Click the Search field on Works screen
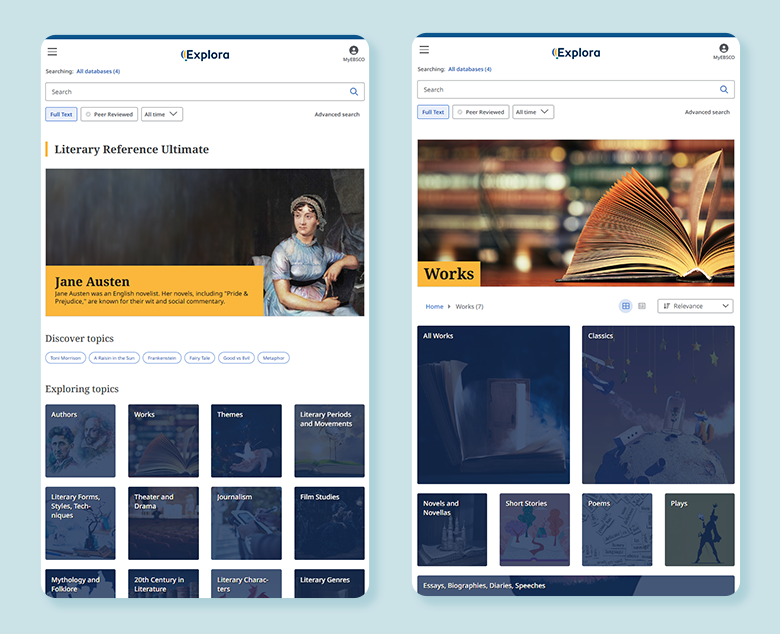Screen dimensions: 780x634 click(565, 90)
